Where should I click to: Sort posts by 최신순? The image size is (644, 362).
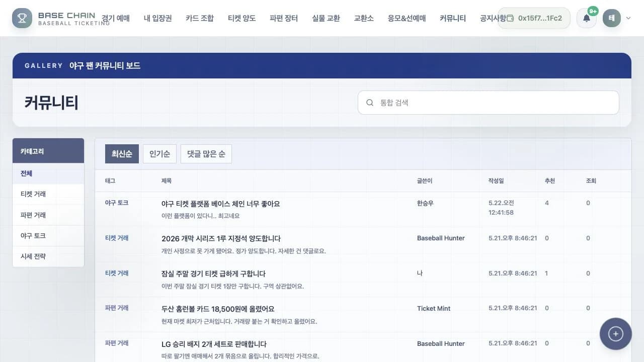tap(122, 154)
